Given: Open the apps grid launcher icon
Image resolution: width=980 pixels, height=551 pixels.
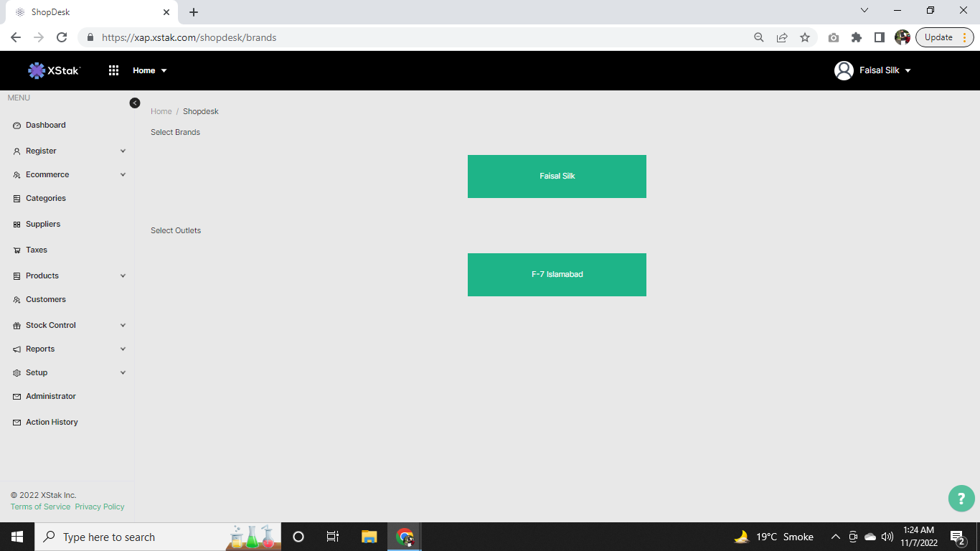Looking at the screenshot, I should [x=113, y=70].
